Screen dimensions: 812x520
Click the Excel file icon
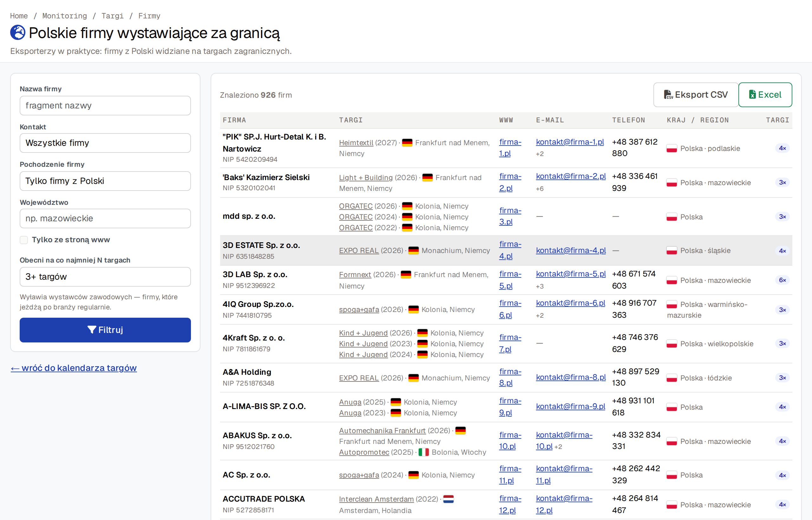click(x=752, y=94)
